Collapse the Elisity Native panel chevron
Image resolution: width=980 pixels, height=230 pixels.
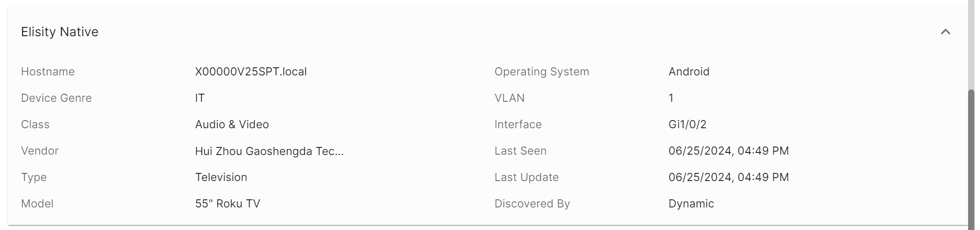click(x=945, y=32)
